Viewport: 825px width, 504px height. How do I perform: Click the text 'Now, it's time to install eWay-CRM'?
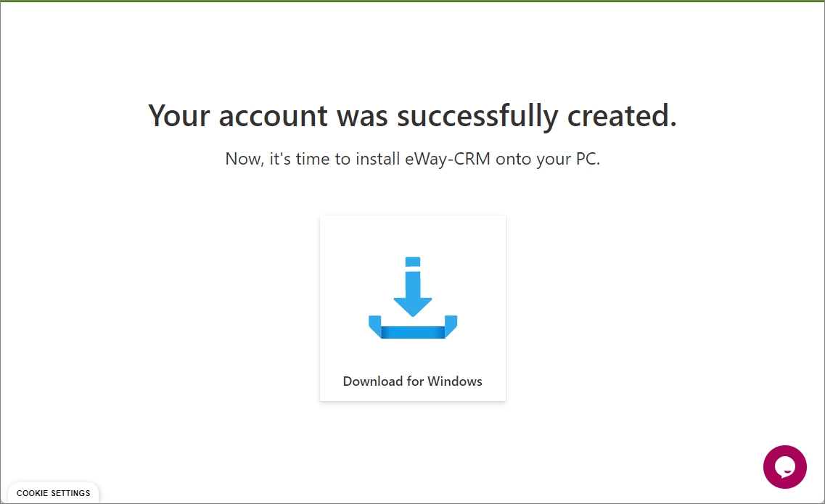tap(358, 158)
